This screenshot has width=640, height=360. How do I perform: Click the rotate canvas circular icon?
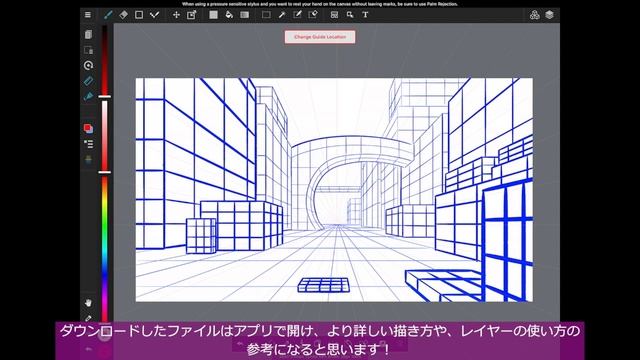88,65
